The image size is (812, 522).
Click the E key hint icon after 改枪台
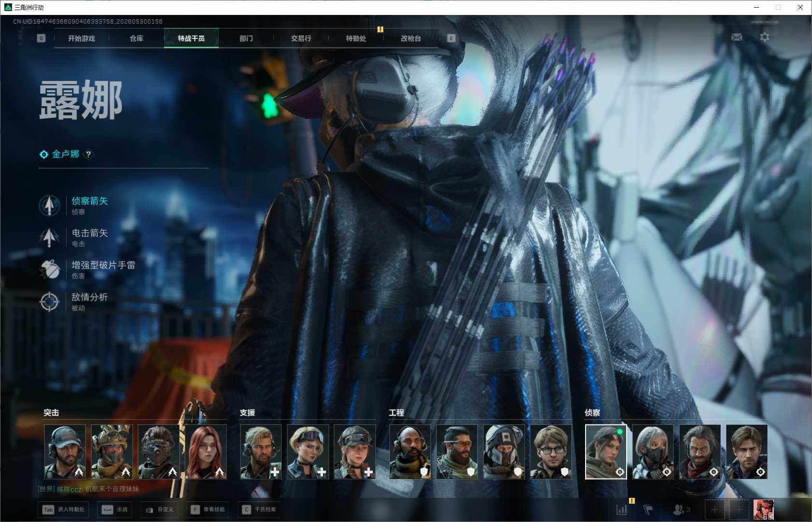(x=451, y=38)
